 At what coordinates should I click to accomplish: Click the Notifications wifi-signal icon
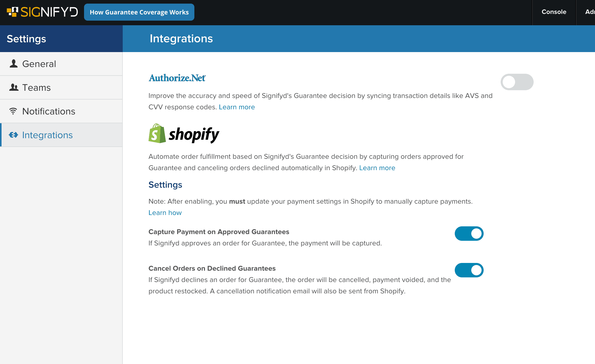click(13, 111)
